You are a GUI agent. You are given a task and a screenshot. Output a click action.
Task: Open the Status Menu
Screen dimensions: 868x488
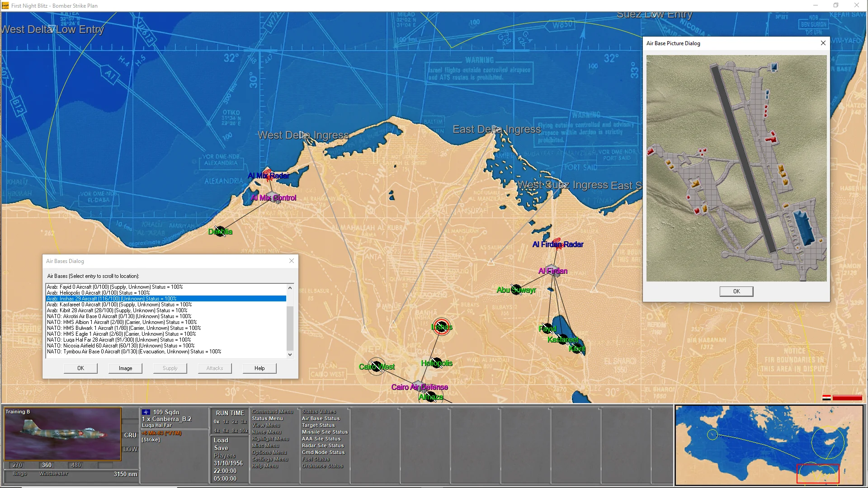[x=267, y=418]
